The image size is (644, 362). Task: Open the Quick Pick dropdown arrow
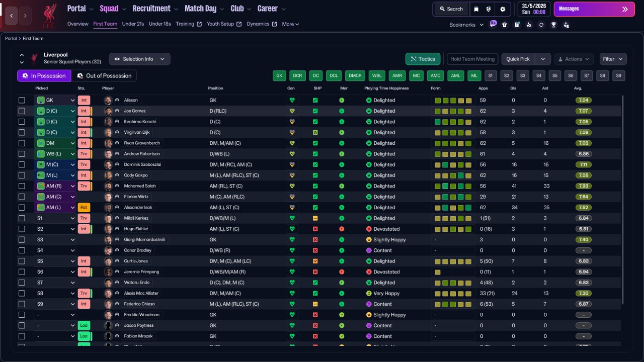tap(543, 59)
